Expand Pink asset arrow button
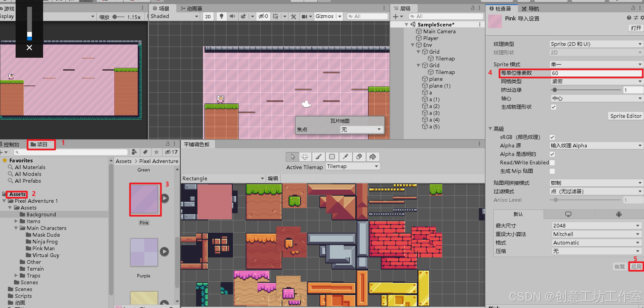The width and height of the screenshot is (644, 308). click(x=165, y=198)
